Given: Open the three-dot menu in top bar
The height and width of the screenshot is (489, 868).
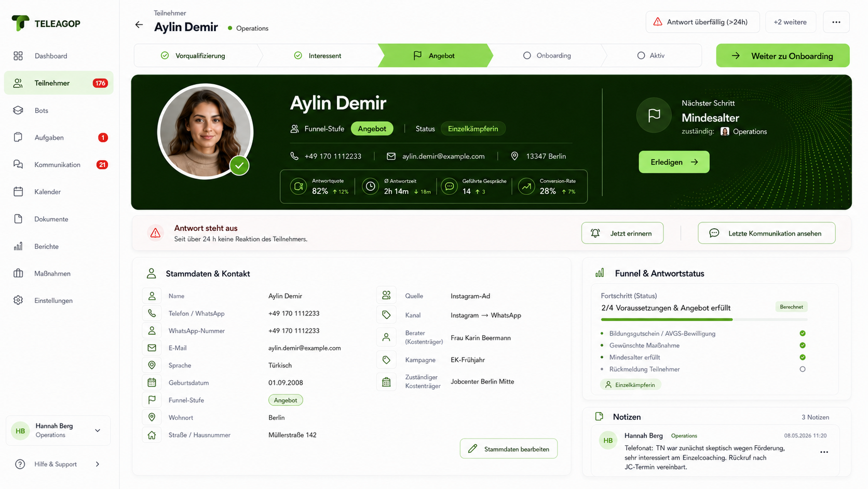Looking at the screenshot, I should (x=836, y=22).
